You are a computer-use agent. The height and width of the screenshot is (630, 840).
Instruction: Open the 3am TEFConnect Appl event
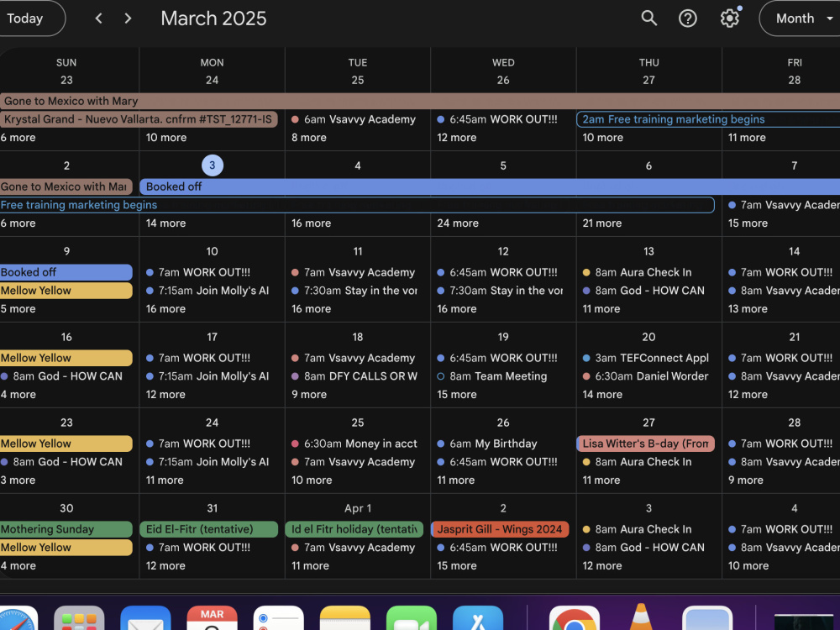pyautogui.click(x=646, y=359)
